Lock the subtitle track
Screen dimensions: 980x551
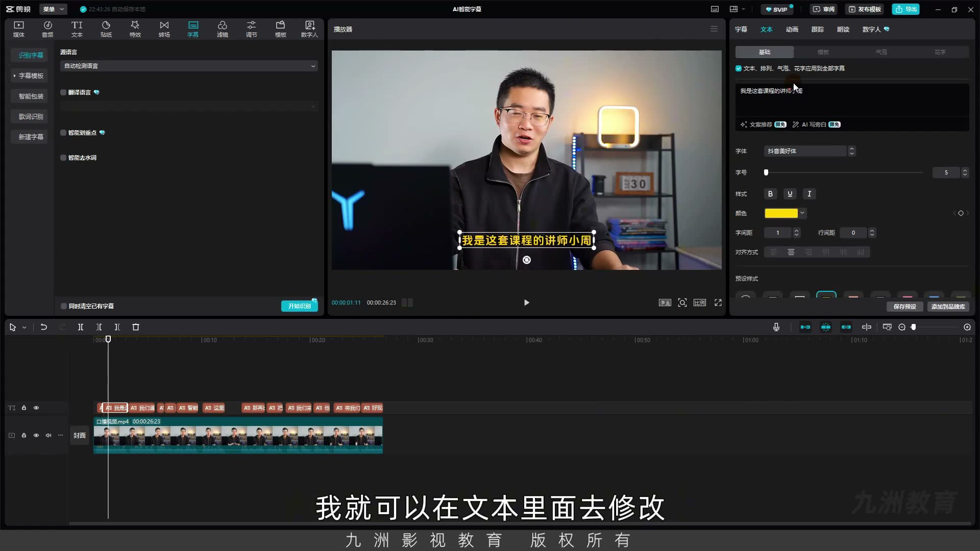tap(24, 408)
